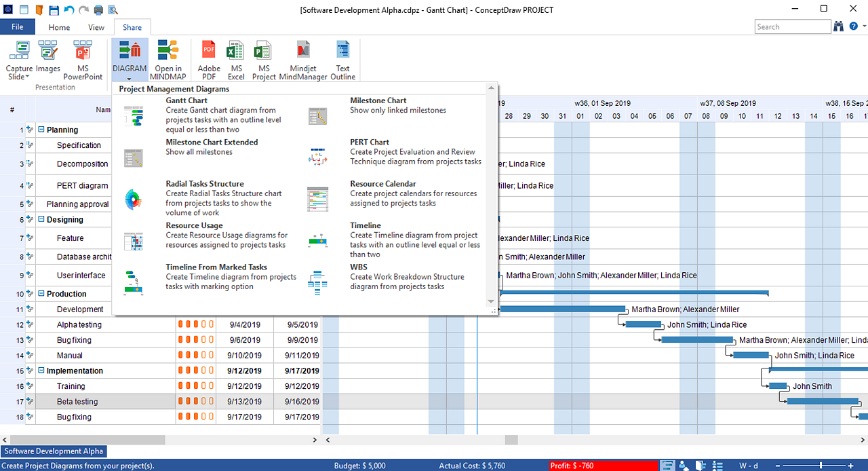This screenshot has height=471, width=868.
Task: Click the Print Preview magnifier icon
Action: click(113, 10)
